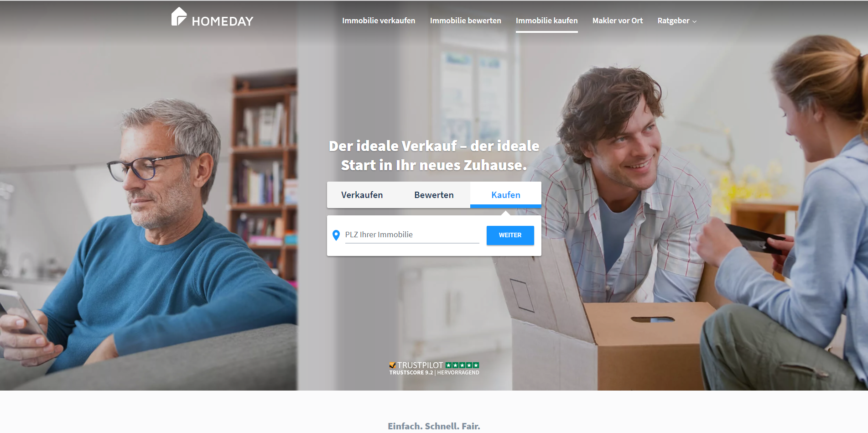Switch to the Bewerten tab

(x=434, y=195)
